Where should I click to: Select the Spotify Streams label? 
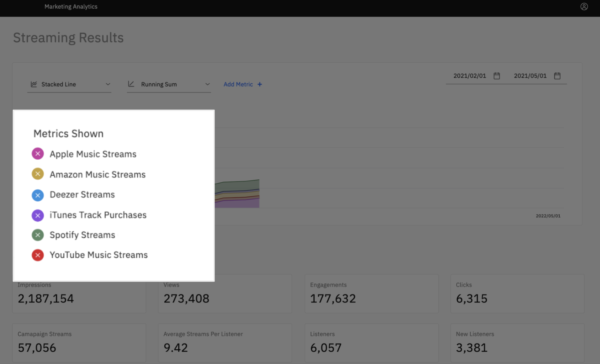click(x=83, y=235)
